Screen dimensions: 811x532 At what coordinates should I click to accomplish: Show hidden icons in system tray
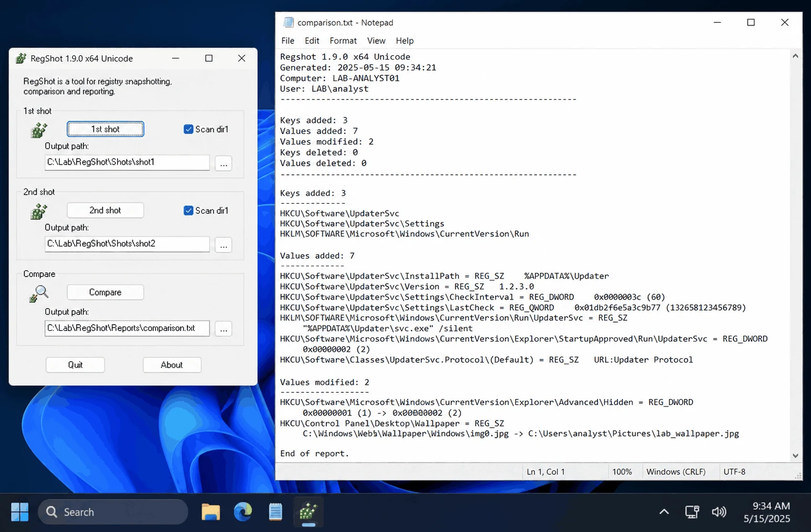664,512
